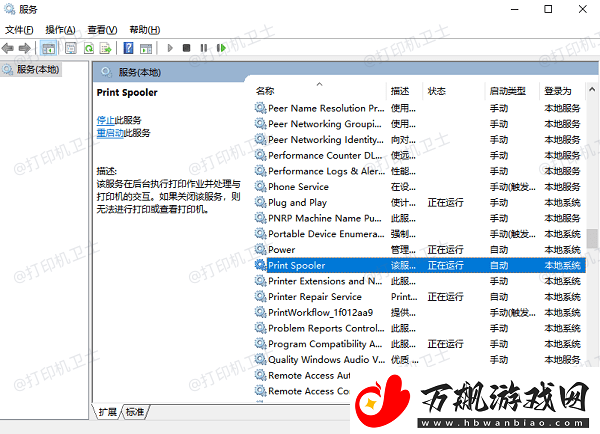Select Quality Windows Audio V... service
600x434 pixels.
click(x=420, y=359)
